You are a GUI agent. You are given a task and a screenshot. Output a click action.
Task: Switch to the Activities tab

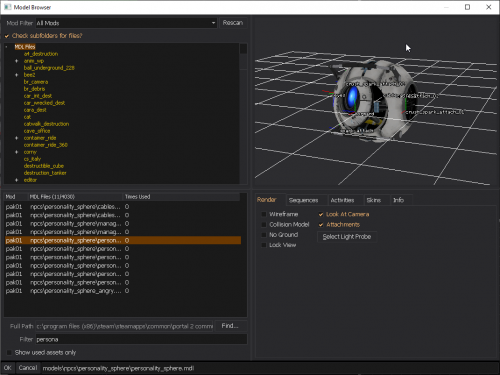(342, 200)
